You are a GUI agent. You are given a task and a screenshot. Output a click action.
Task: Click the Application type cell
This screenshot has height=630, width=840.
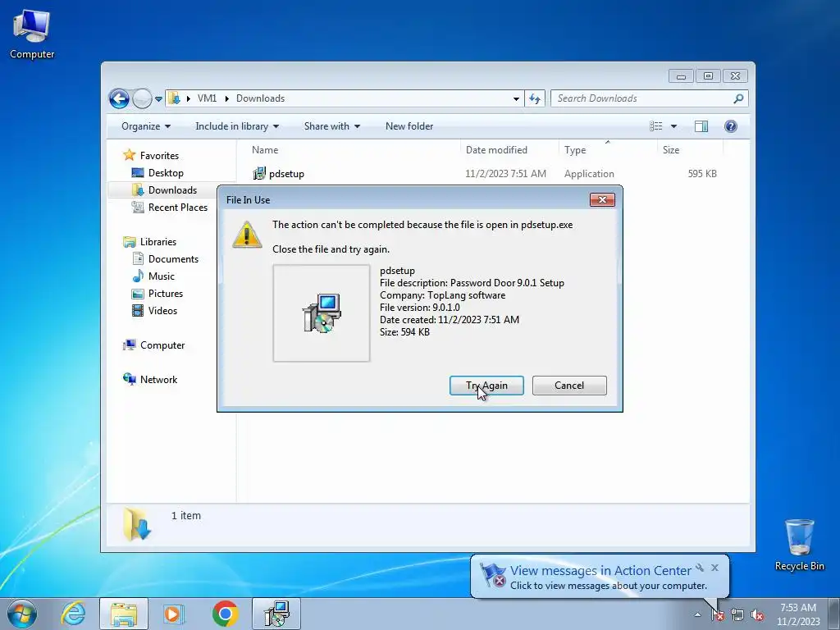(x=589, y=174)
